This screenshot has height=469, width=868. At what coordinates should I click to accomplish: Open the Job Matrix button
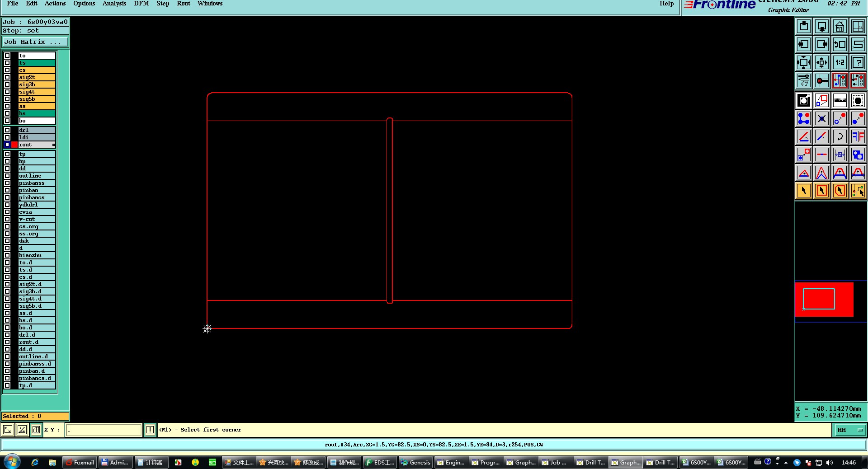[x=35, y=42]
